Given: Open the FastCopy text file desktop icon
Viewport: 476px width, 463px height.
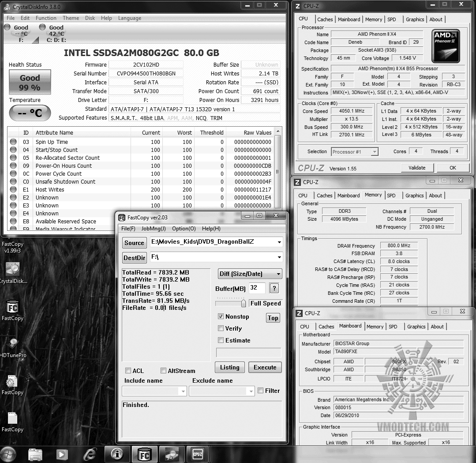Looking at the screenshot, I should tap(12, 422).
